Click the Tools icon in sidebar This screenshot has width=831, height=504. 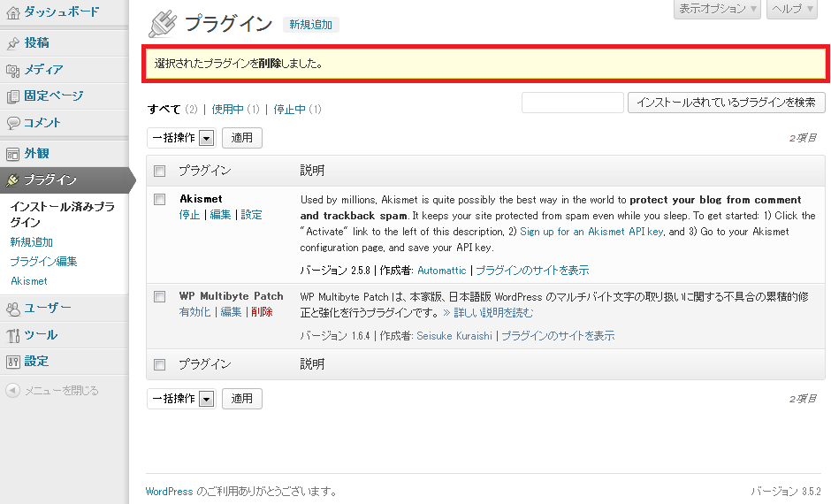(x=13, y=335)
